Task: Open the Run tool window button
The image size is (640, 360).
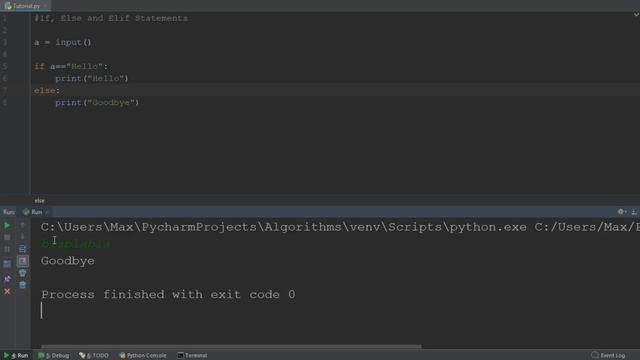Action: point(16,356)
